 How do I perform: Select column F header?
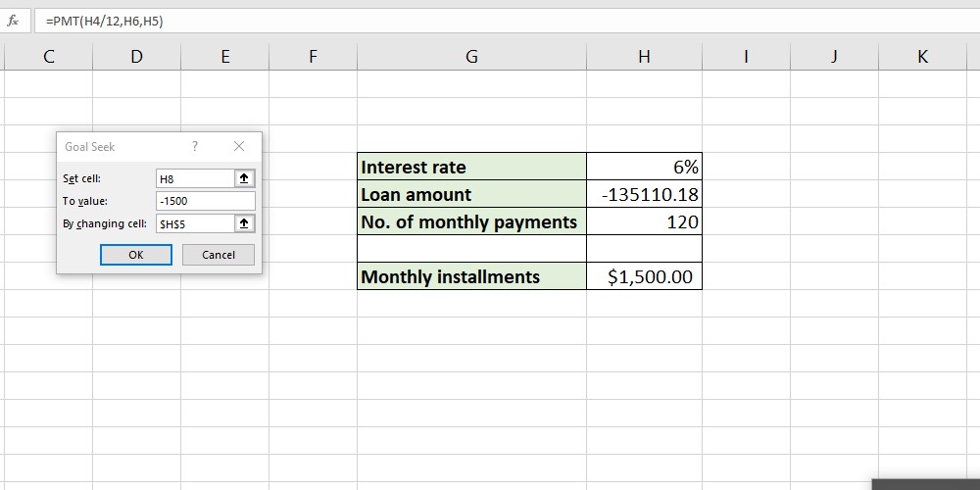314,57
